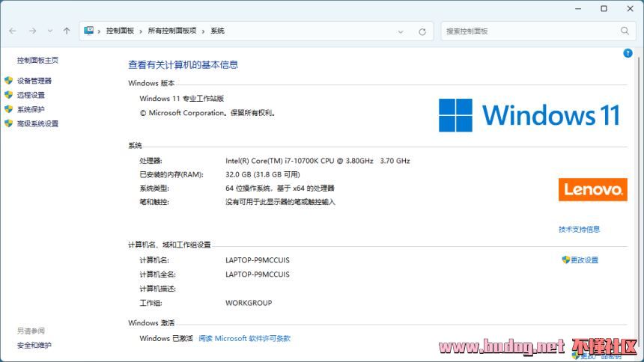Viewport: 644px width, 362px height.
Task: Open 阅读 Microsoft 软件许可条款 link
Action: (x=244, y=339)
